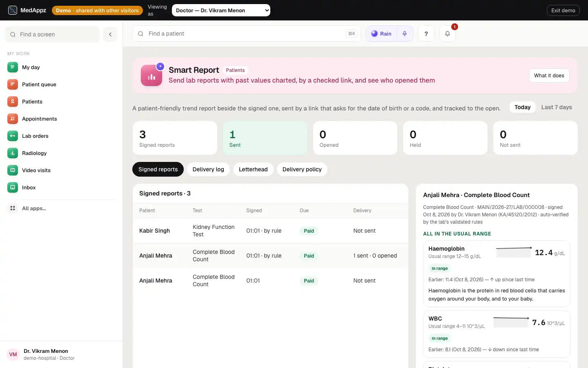Click the Smart Report app icon
This screenshot has width=588, height=368.
151,75
